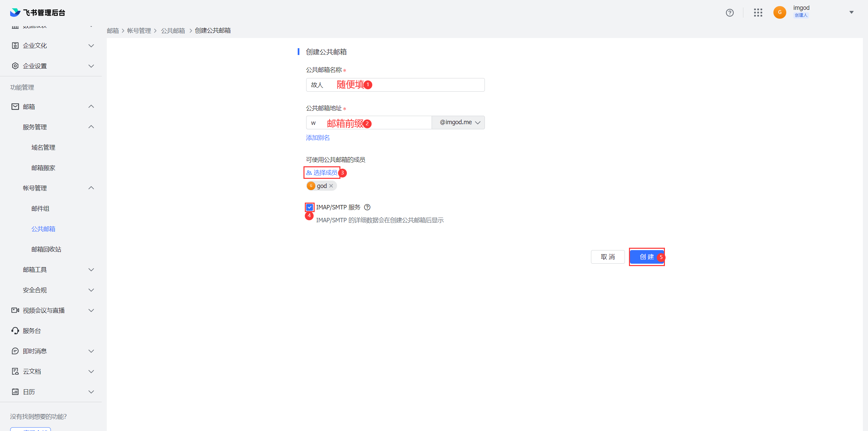Click the orange imgod profile avatar
Image resolution: width=868 pixels, height=431 pixels.
[x=780, y=13]
